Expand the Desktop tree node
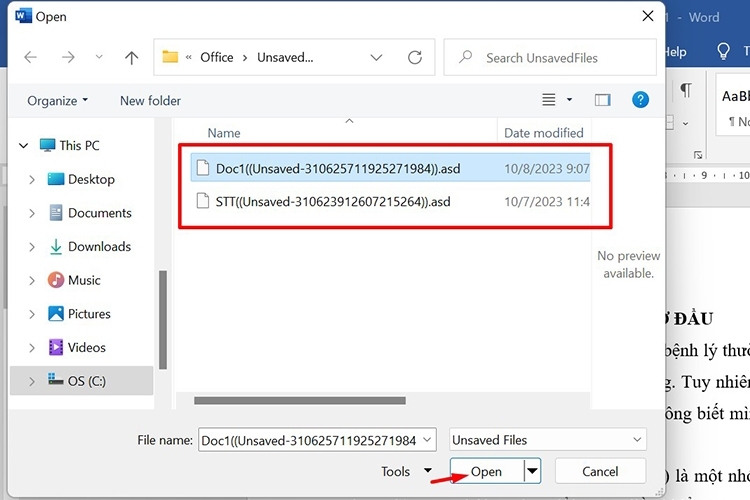 [x=32, y=179]
